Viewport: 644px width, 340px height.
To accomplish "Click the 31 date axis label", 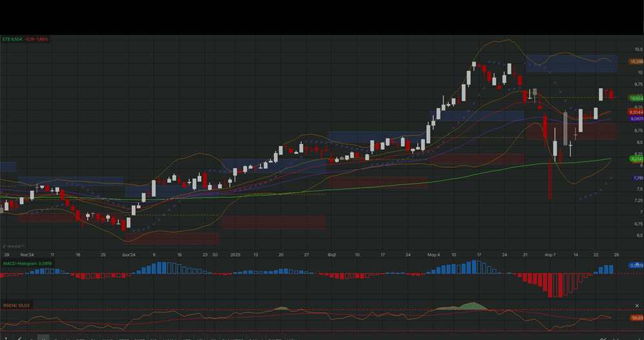I will click(x=525, y=255).
